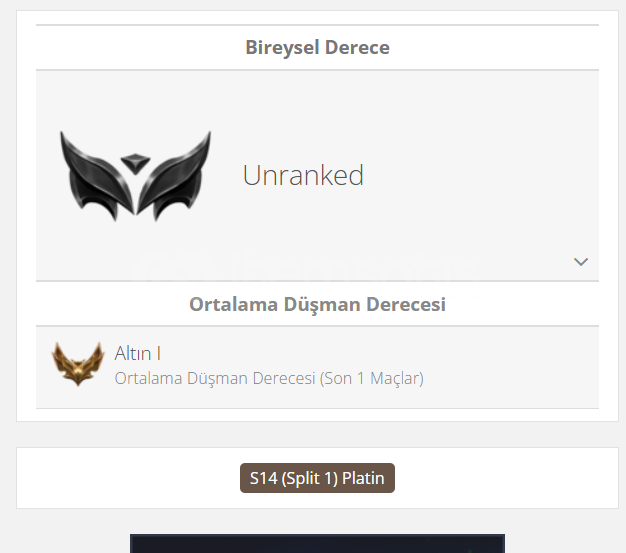Open the Bireysel Derece section header
Screen dimensions: 626x553
317,48
